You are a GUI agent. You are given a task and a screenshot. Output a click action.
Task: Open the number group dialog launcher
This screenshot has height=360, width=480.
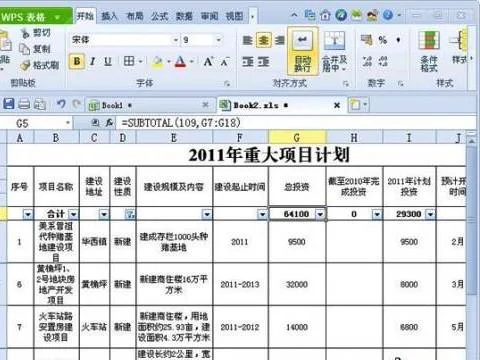[x=401, y=83]
